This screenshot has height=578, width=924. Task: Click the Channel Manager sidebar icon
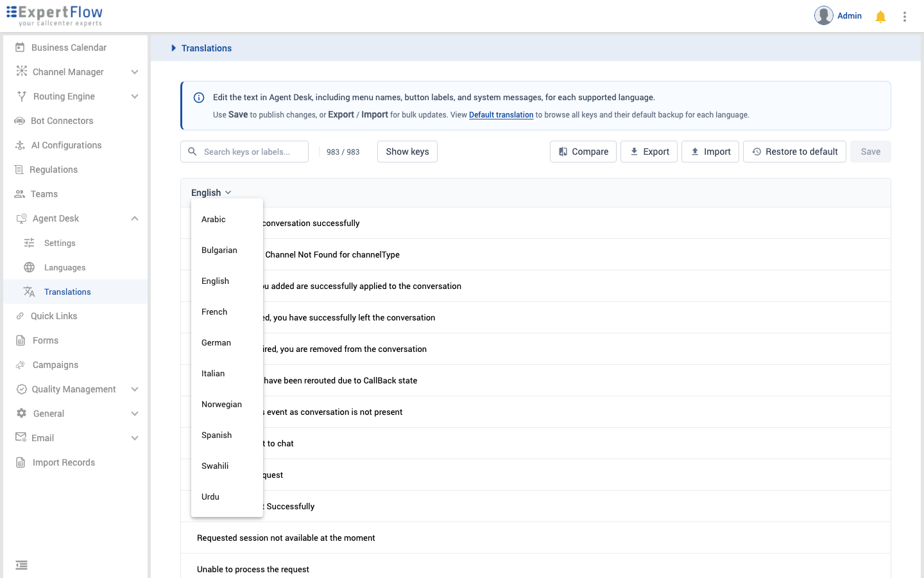(x=21, y=71)
